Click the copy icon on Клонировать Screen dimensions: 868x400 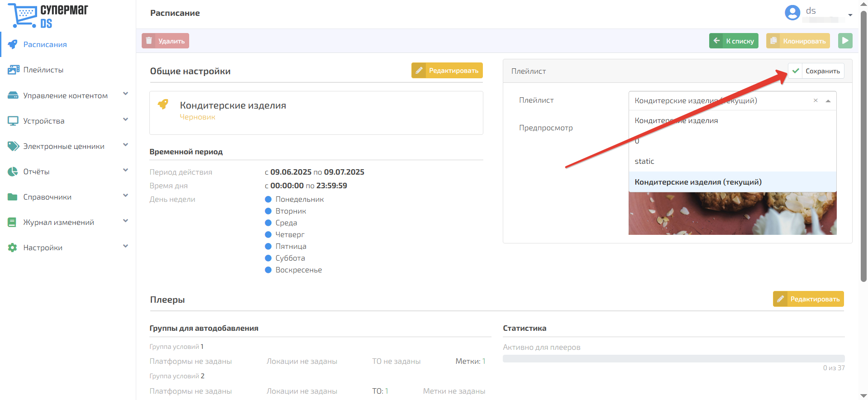(773, 41)
